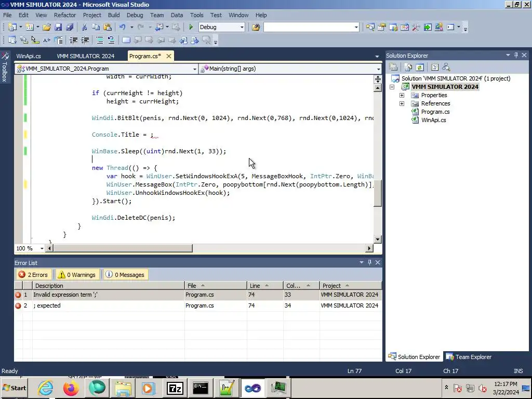This screenshot has width=532, height=399.
Task: Switch to the Team Explorer tab
Action: [469, 357]
